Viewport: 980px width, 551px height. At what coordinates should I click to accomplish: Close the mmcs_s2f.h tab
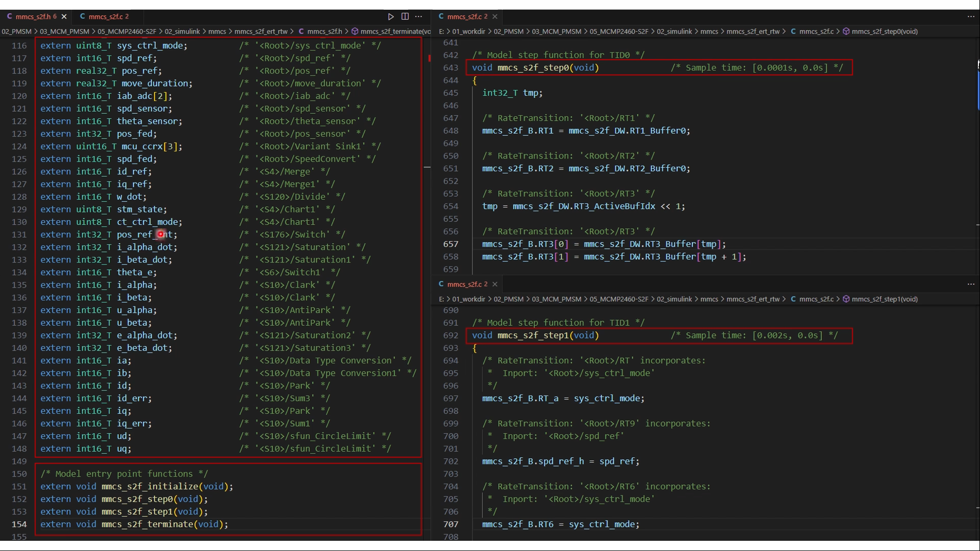click(x=64, y=16)
